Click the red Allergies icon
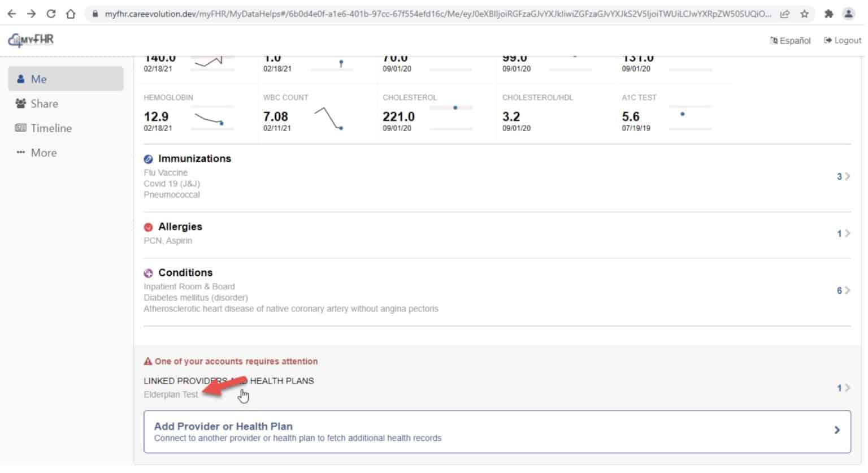 tap(149, 228)
